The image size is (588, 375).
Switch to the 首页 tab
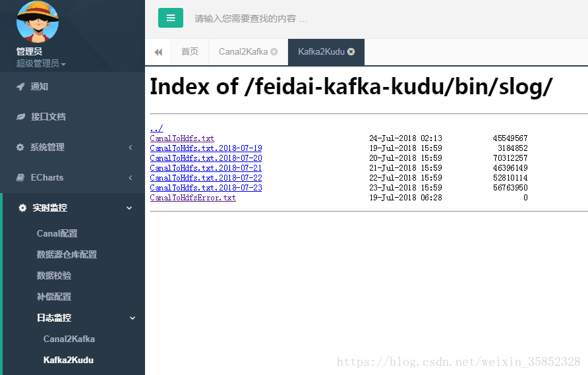click(x=190, y=52)
